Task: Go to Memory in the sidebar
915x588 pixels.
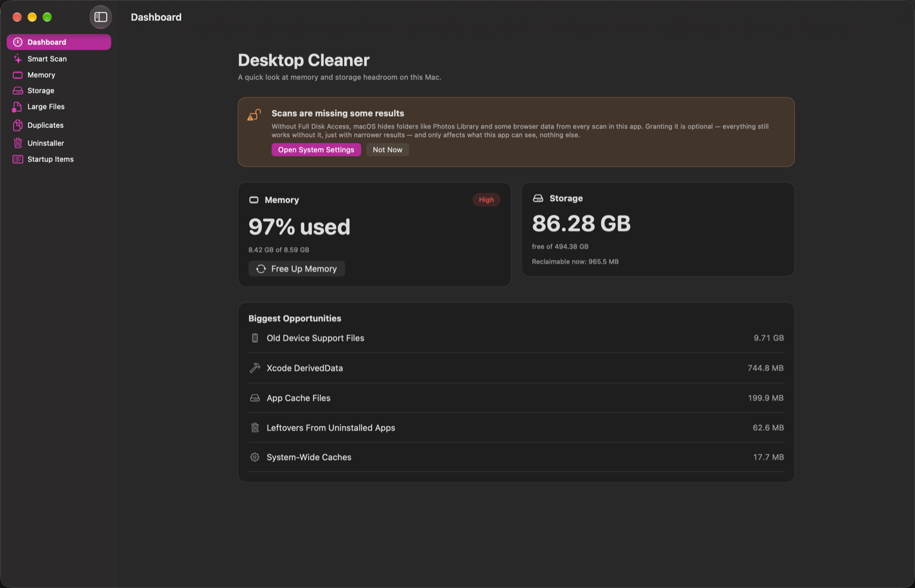Action: (x=59, y=75)
